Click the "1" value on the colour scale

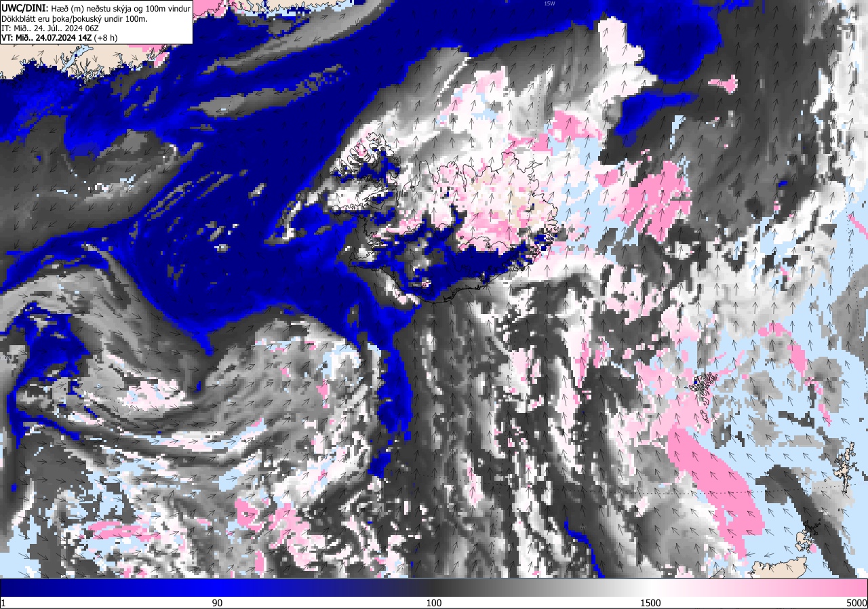click(3, 603)
